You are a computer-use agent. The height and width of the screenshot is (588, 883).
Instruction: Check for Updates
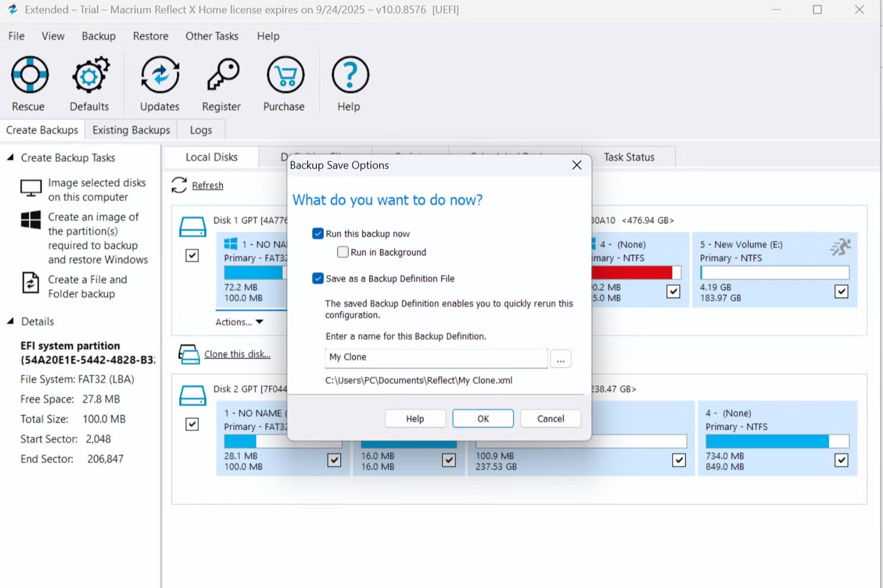click(x=159, y=83)
